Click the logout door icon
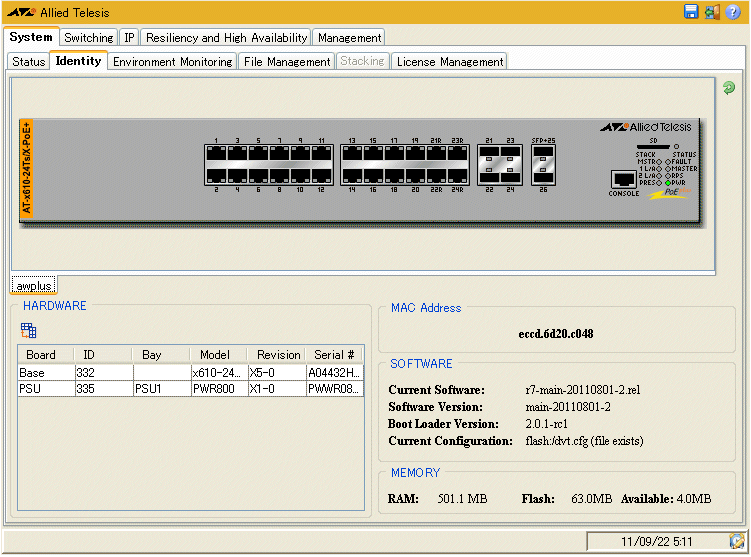Viewport: 751px width, 557px height. (x=712, y=11)
